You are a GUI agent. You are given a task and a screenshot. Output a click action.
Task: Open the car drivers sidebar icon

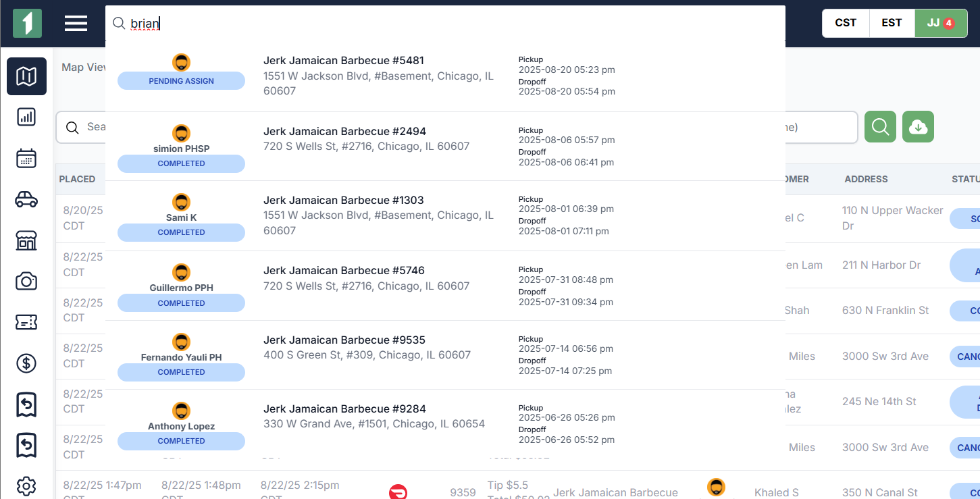pyautogui.click(x=26, y=199)
